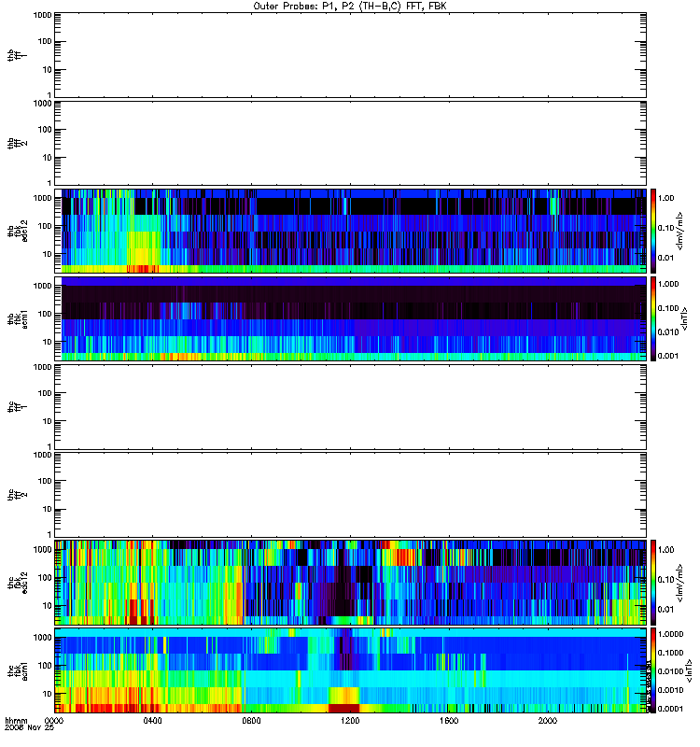
Task: Click the "1" tick of the thc fff 1 panel
Action: pos(49,447)
